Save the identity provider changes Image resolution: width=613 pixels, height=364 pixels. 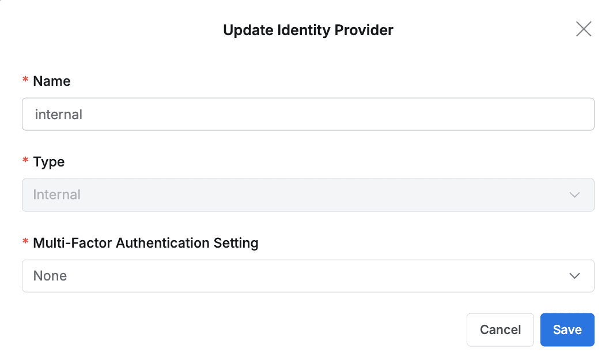pos(567,329)
